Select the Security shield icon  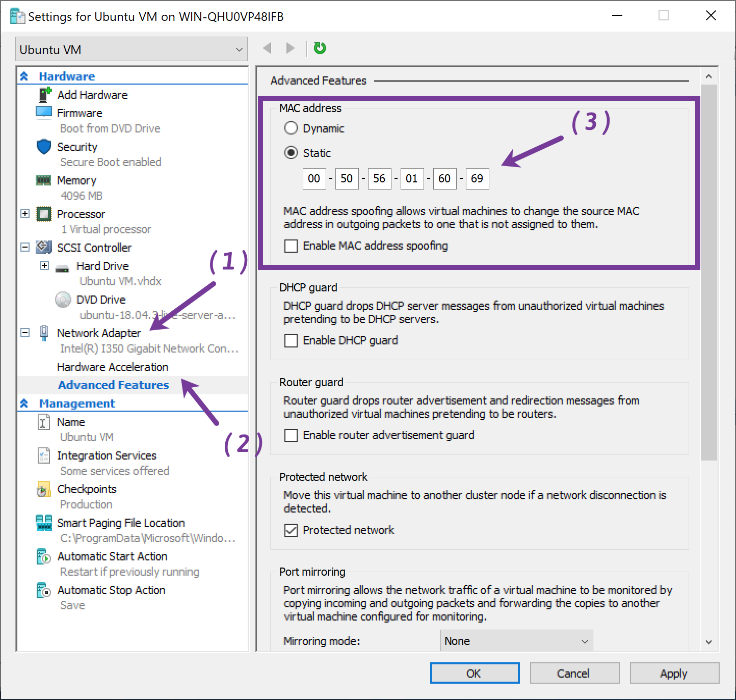point(44,147)
